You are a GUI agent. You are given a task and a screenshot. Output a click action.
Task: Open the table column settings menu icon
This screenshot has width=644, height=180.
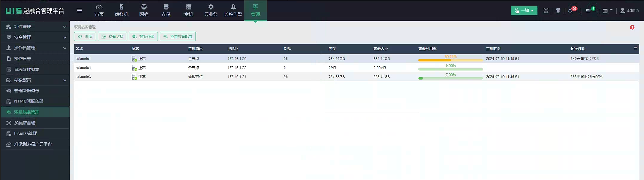(x=636, y=48)
